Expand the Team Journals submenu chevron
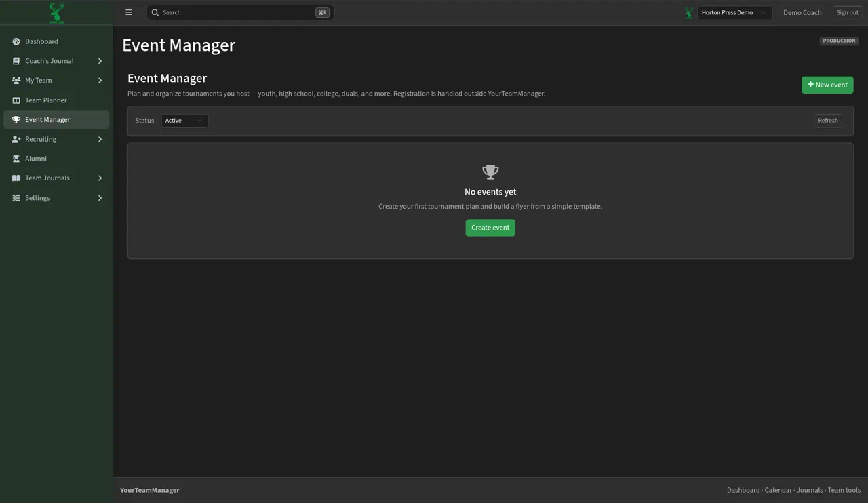Viewport: 868px width, 503px height. coord(100,178)
